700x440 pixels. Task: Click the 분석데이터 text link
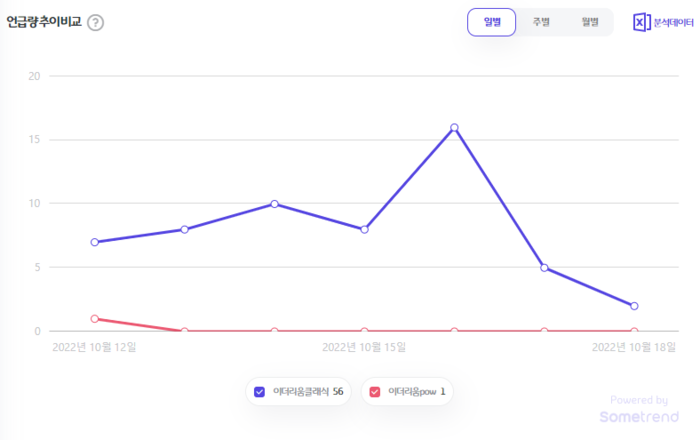pos(674,22)
